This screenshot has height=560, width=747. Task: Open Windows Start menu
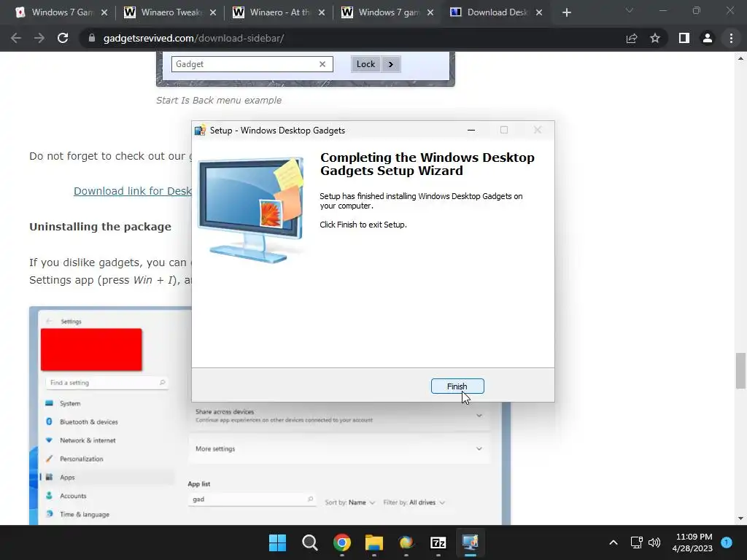pyautogui.click(x=277, y=542)
